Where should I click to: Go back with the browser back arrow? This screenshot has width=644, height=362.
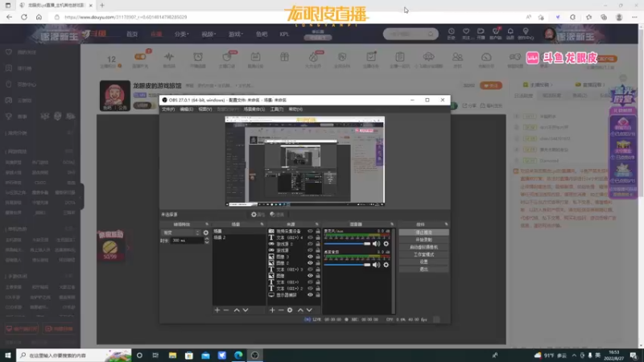pyautogui.click(x=9, y=17)
